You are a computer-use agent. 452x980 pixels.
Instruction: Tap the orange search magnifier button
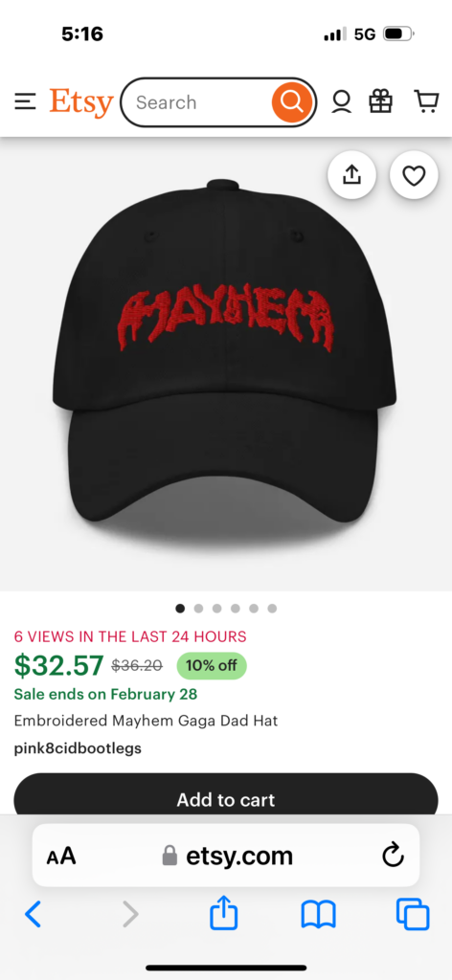[291, 101]
